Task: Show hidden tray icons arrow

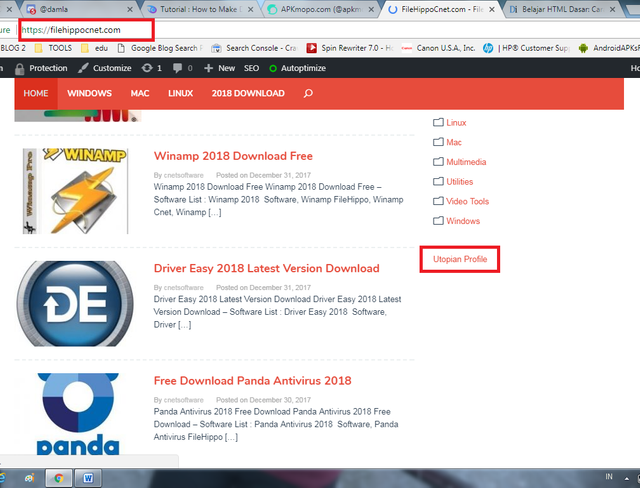Action: [627, 478]
